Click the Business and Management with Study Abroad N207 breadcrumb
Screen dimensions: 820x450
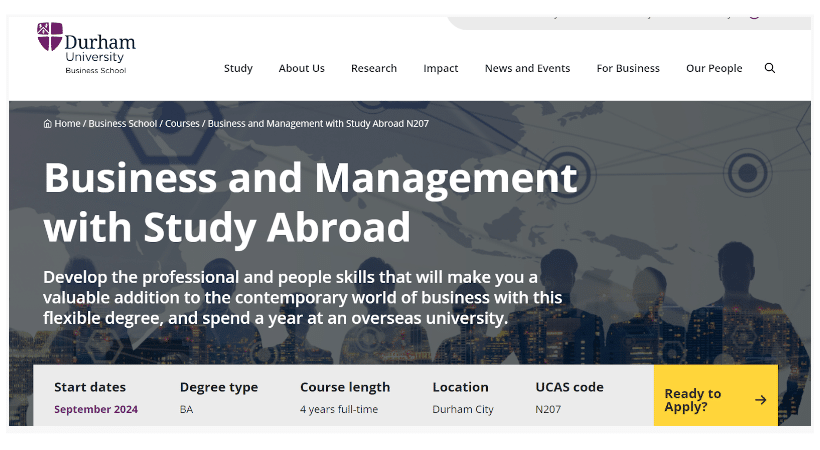(x=318, y=123)
